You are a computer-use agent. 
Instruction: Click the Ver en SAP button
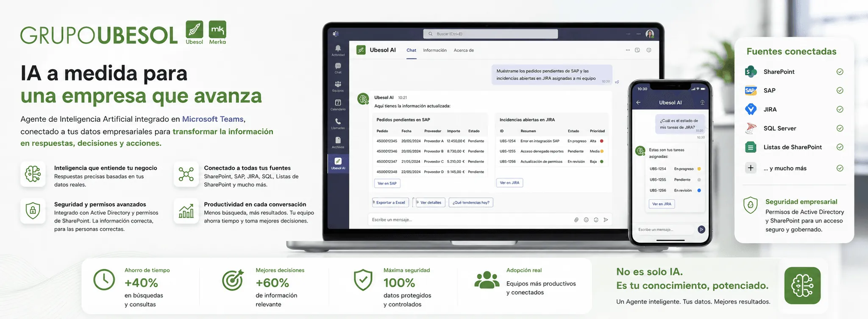(387, 183)
